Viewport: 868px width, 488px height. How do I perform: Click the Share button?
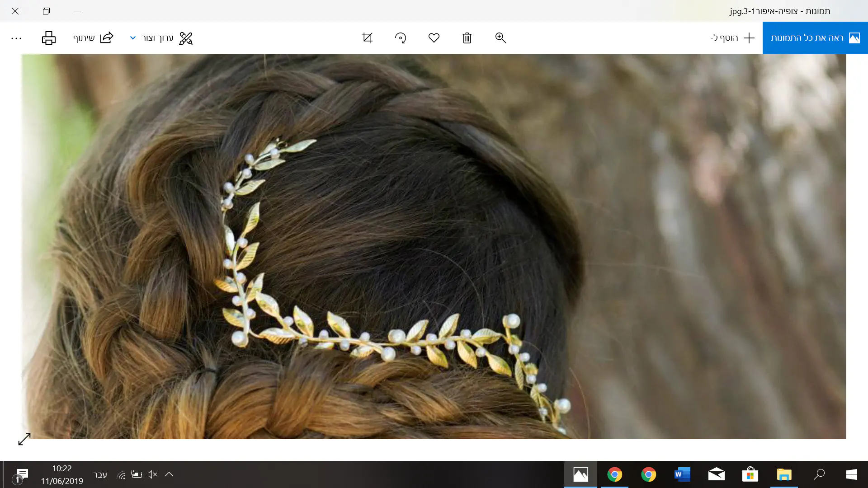pos(94,38)
